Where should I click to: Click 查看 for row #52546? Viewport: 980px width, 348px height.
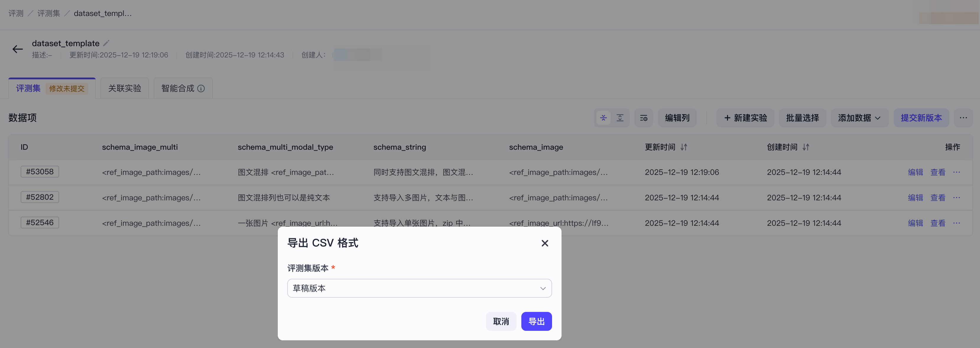[x=938, y=223]
